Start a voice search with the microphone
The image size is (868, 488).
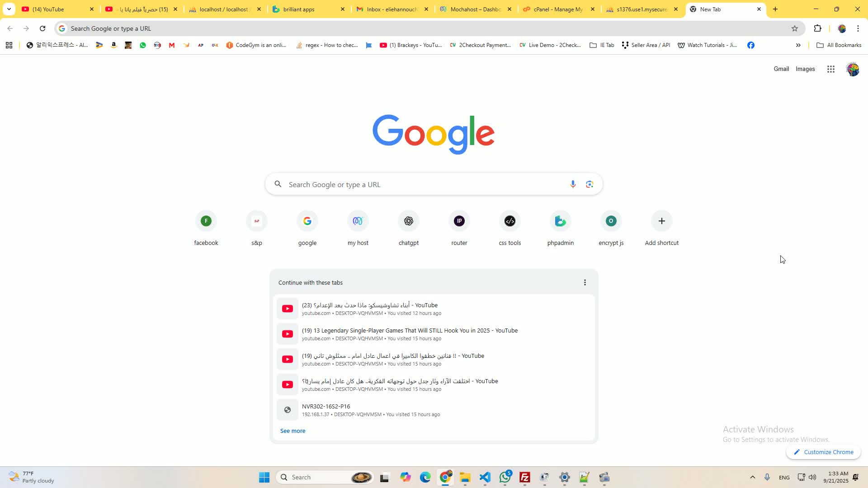click(x=573, y=184)
